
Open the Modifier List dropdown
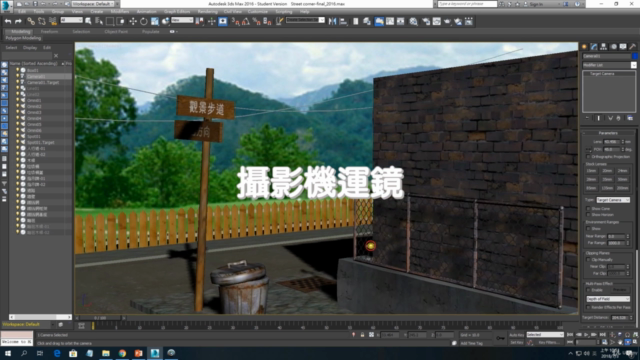(x=609, y=65)
